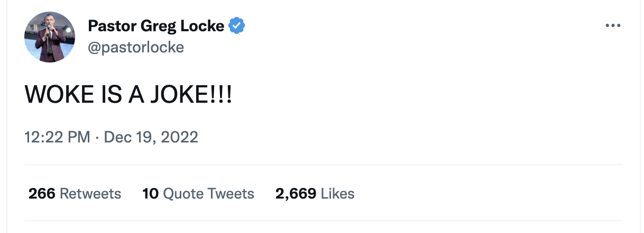View the 10 Quote Tweets list
The width and height of the screenshot is (644, 233).
(x=198, y=194)
